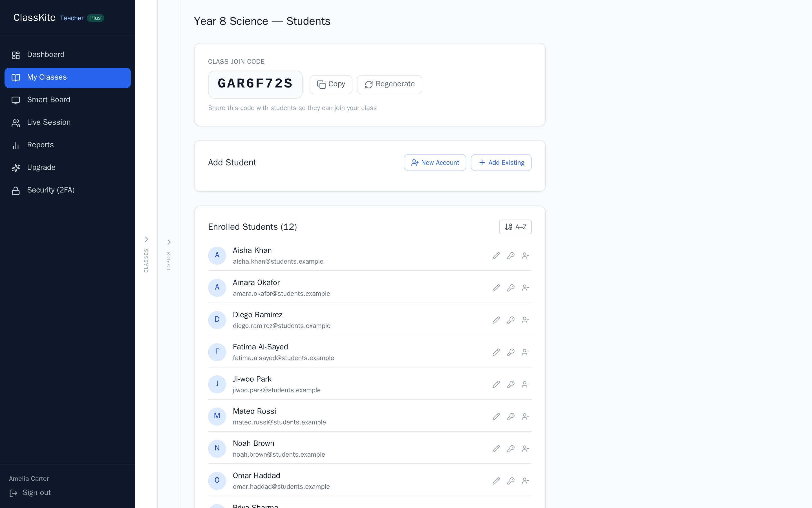Sign out of ClassKite

[30, 493]
